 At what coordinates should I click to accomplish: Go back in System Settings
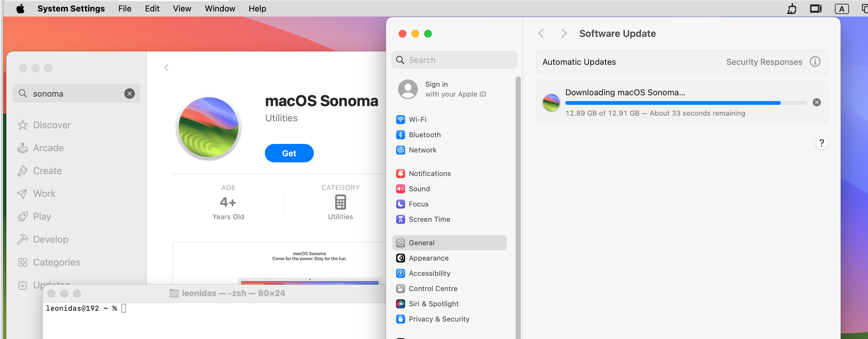tap(541, 33)
